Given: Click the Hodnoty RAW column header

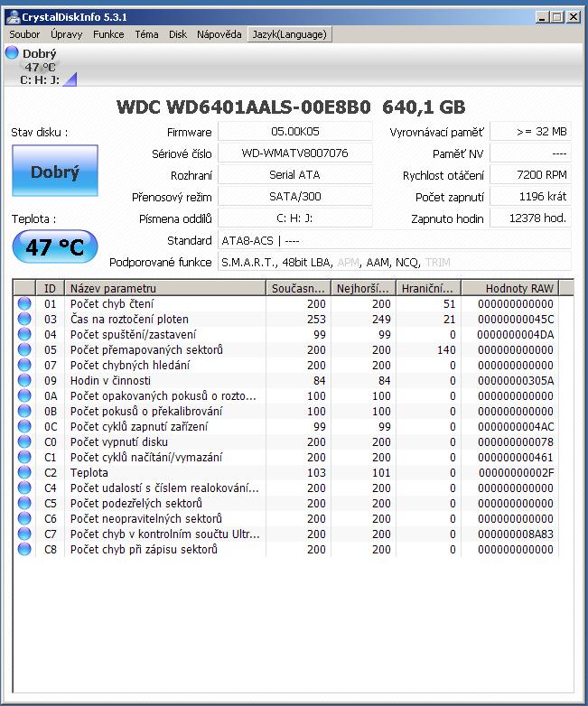Looking at the screenshot, I should coord(510,288).
